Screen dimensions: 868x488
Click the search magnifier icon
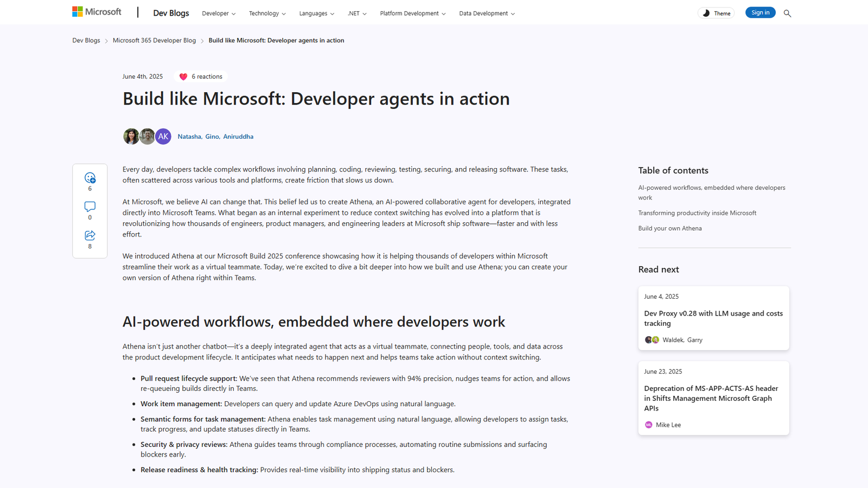pos(787,14)
